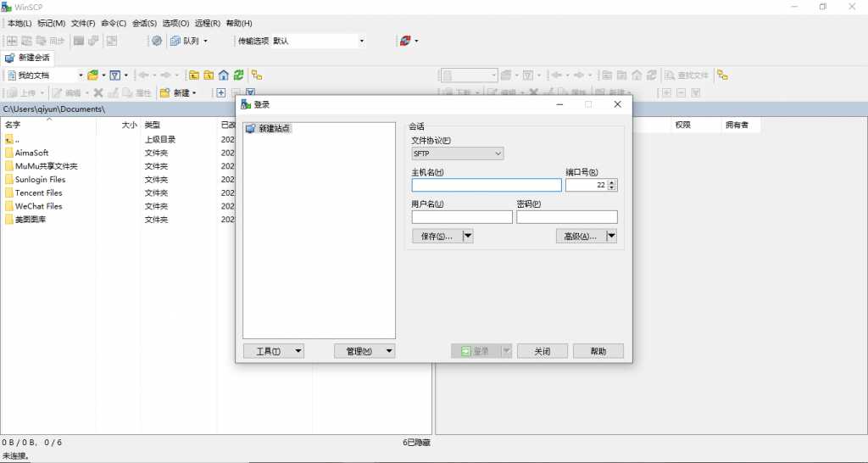Select the New Session (新建会话) tab
The height and width of the screenshot is (463, 868).
28,58
